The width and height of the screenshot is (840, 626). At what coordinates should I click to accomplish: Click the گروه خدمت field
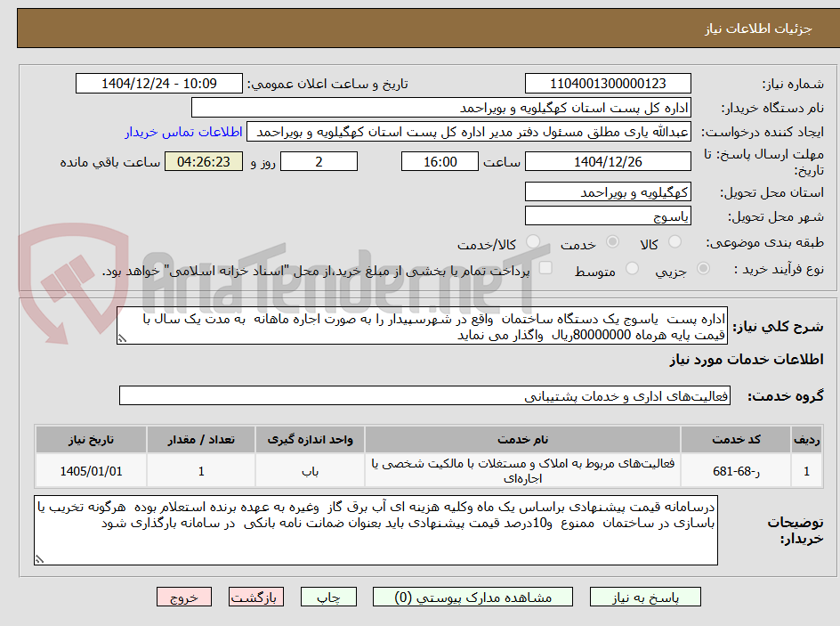pyautogui.click(x=424, y=395)
